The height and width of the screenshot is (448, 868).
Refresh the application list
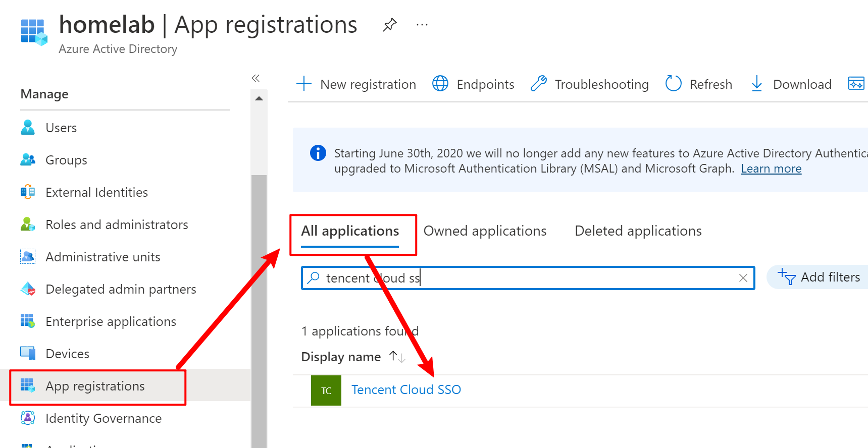699,84
